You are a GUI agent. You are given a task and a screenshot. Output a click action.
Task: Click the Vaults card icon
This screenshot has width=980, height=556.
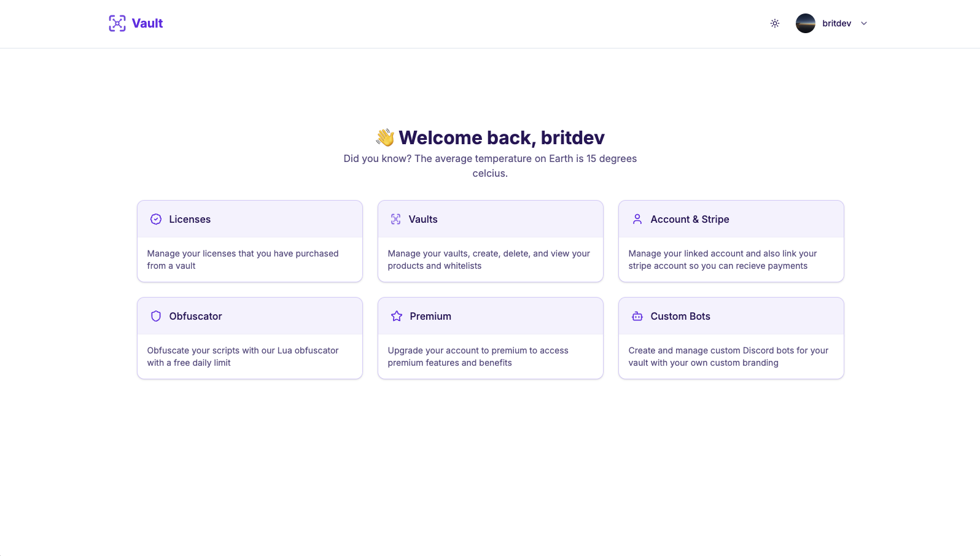click(395, 219)
